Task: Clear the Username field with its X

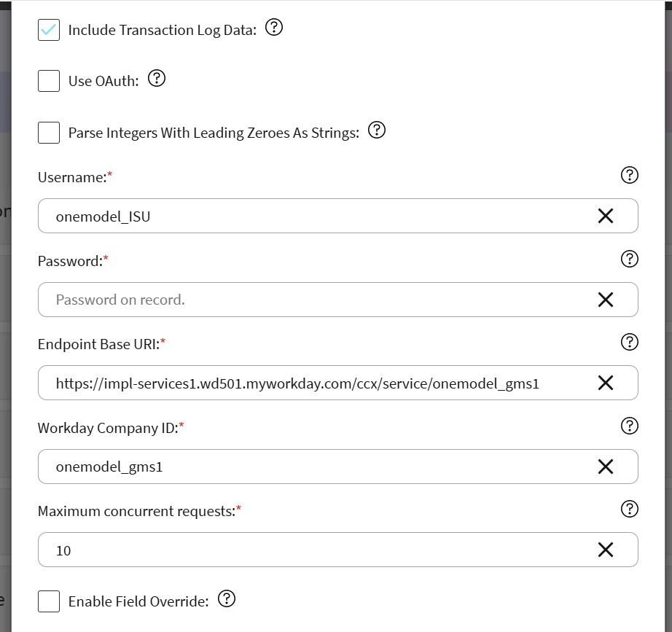Action: tap(605, 216)
